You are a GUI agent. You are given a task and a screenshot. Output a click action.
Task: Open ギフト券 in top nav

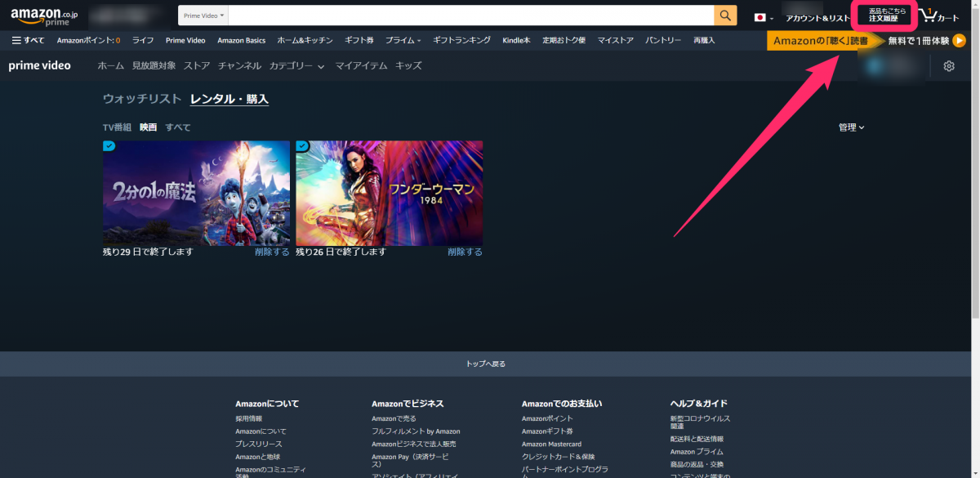(x=359, y=40)
